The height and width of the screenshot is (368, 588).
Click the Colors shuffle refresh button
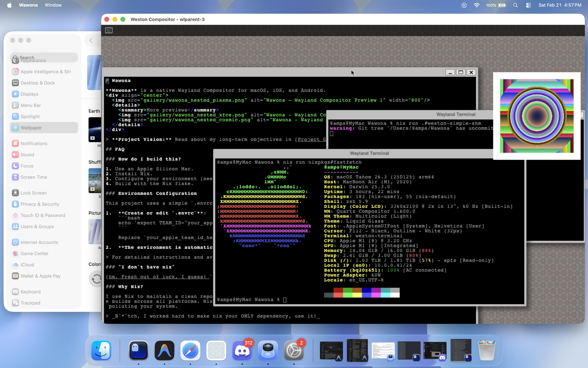point(96,279)
